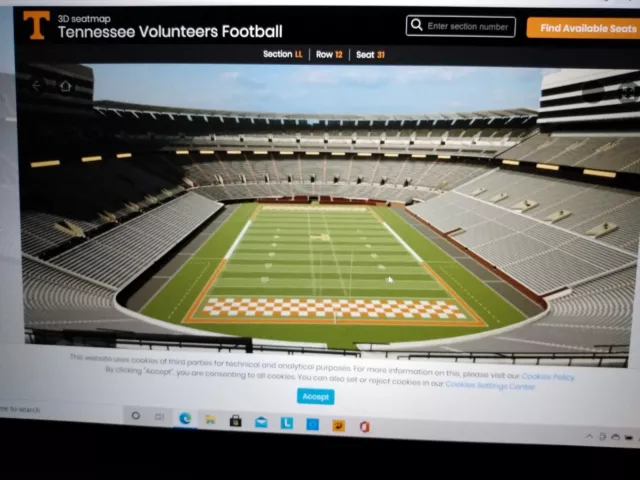The height and width of the screenshot is (480, 640).
Task: Open Microsoft Edge from the taskbar
Action: click(185, 418)
